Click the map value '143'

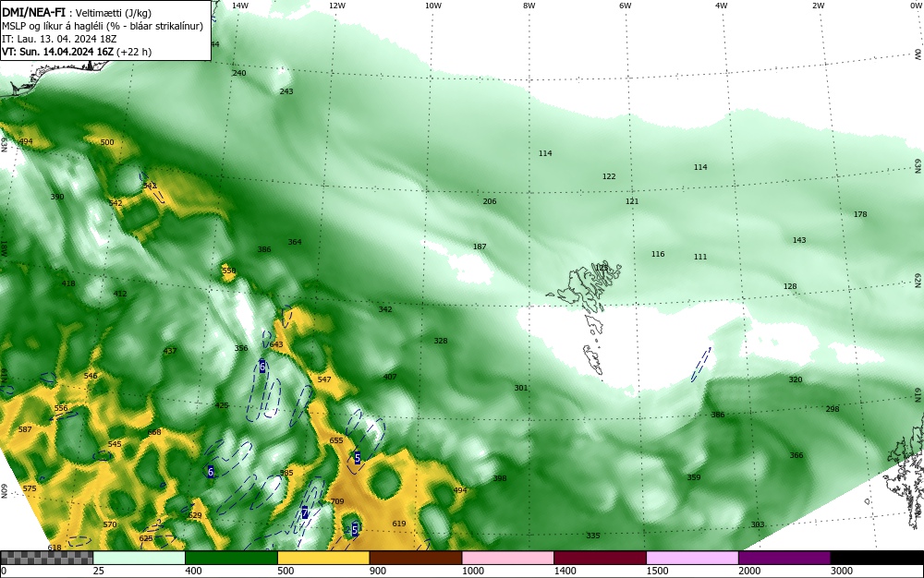[799, 239]
